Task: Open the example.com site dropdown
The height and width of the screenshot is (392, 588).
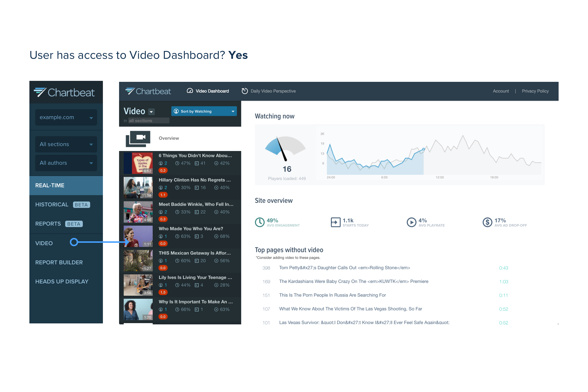Action: click(66, 117)
